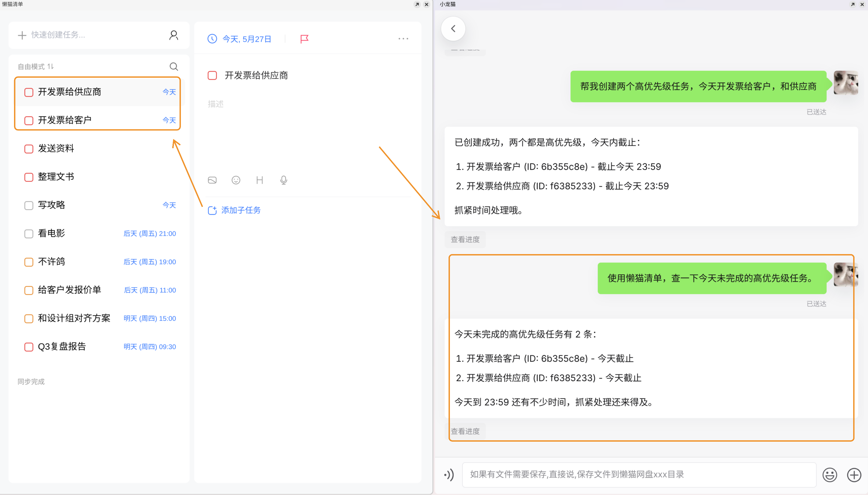Click the 同步完成 status text
868x495 pixels.
coord(31,382)
